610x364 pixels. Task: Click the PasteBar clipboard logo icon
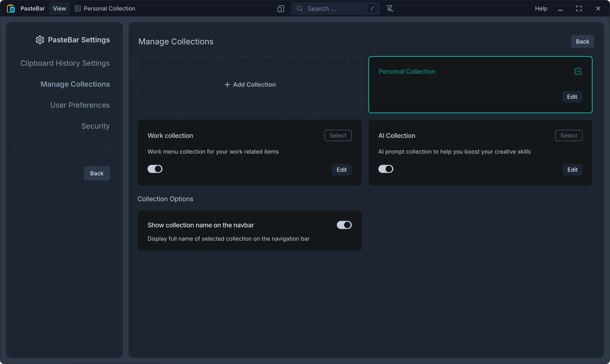(x=11, y=9)
